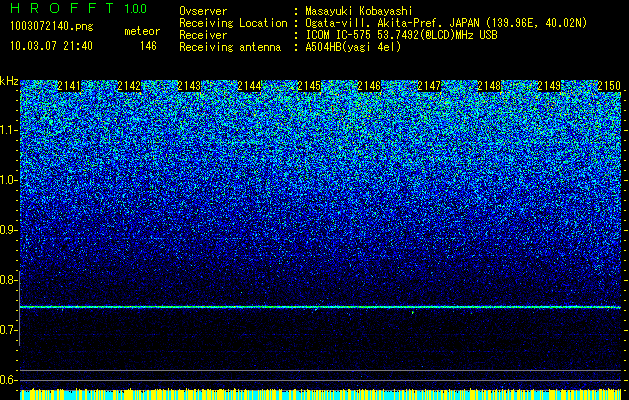This screenshot has width=629, height=400.
Task: Click the 2142 time marker
Action: pyautogui.click(x=129, y=86)
